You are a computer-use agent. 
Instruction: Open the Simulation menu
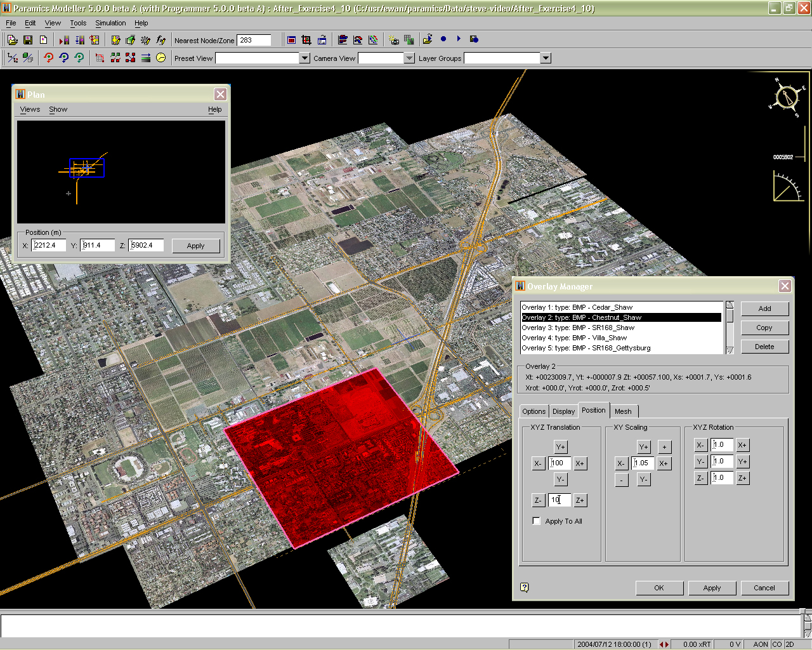(x=110, y=23)
